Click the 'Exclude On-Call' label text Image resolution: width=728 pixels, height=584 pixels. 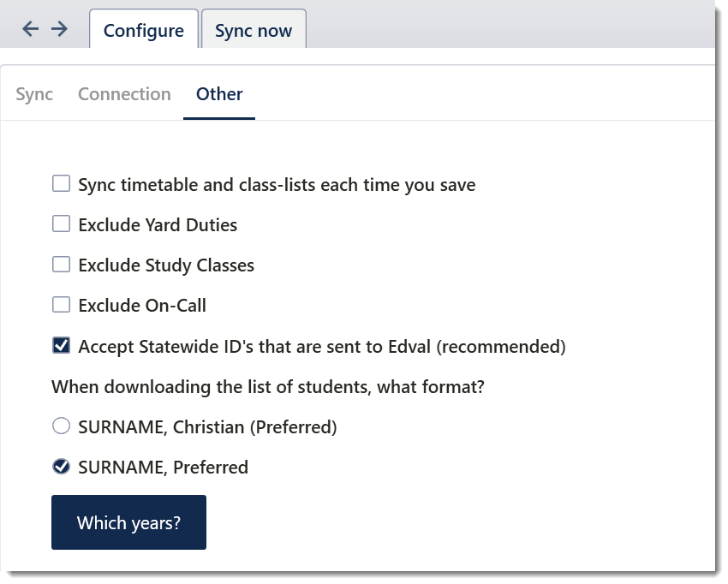click(142, 306)
